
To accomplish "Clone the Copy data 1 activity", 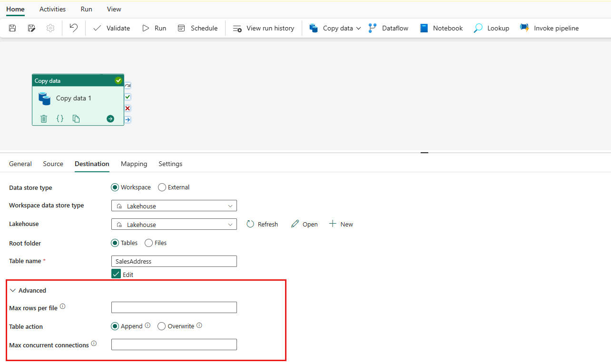I will [76, 119].
